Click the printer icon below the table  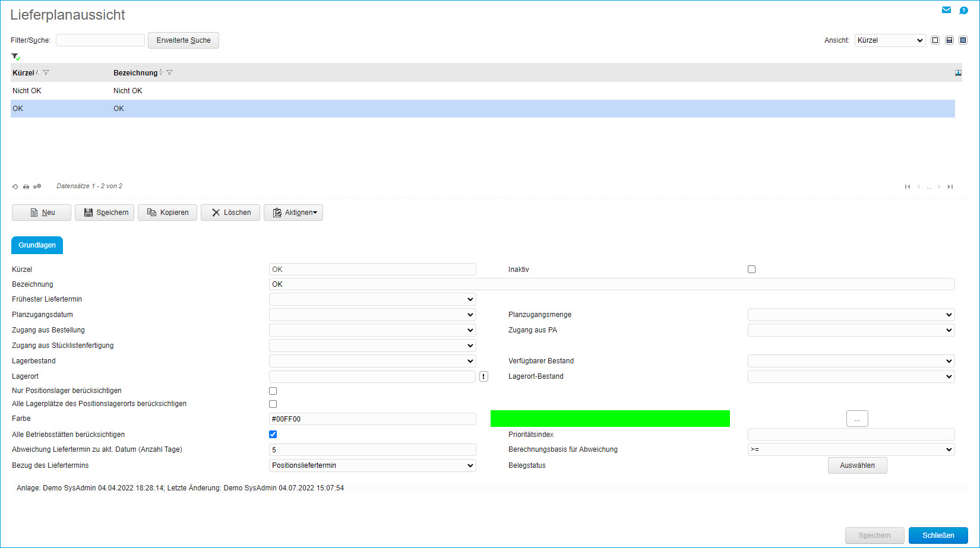click(x=26, y=186)
